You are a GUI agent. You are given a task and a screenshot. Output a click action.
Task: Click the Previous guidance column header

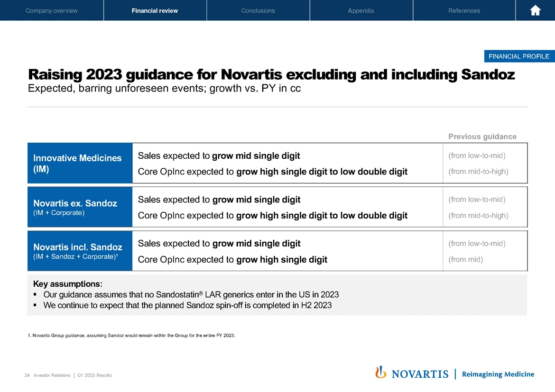click(x=482, y=137)
